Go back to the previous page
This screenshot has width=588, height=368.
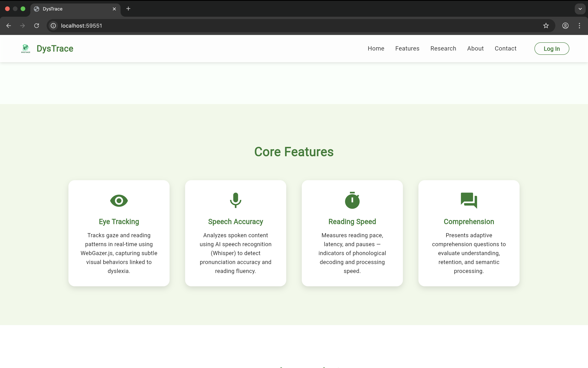pos(9,26)
